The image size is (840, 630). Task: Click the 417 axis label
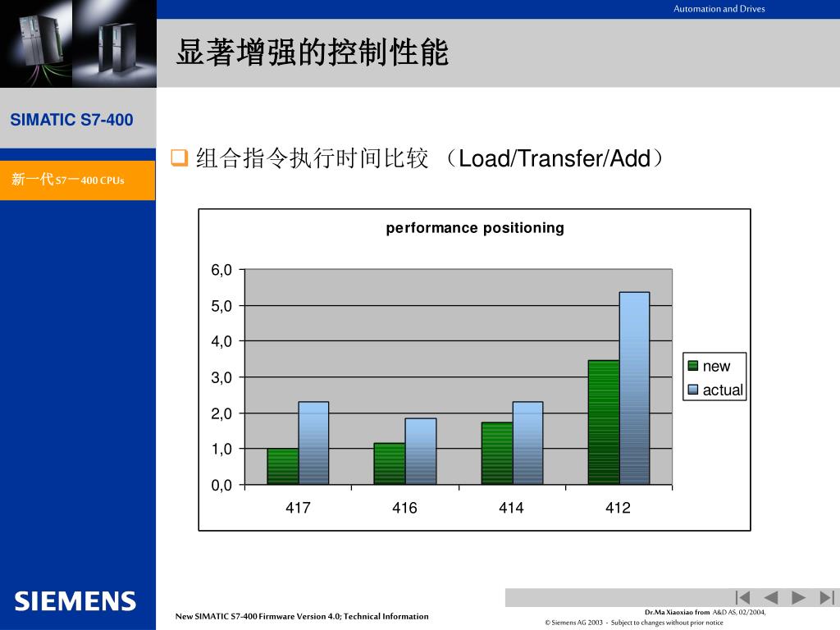298,508
